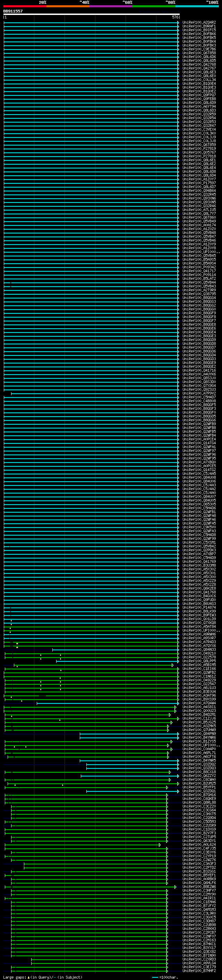
Task: Select hit UniRef100_Q7XG64
Action: pyautogui.click(x=199, y=386)
